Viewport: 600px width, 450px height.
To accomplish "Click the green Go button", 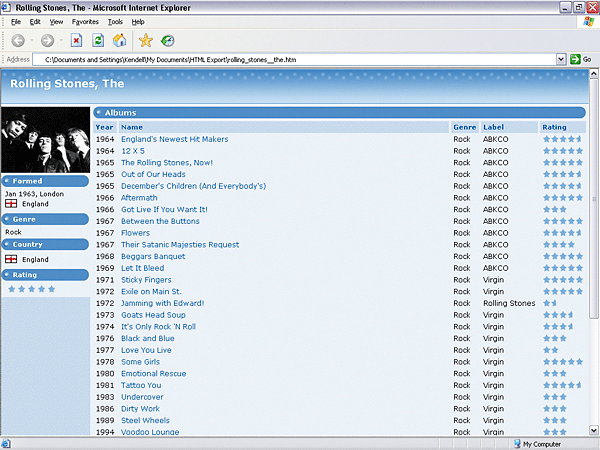I will pyautogui.click(x=581, y=59).
